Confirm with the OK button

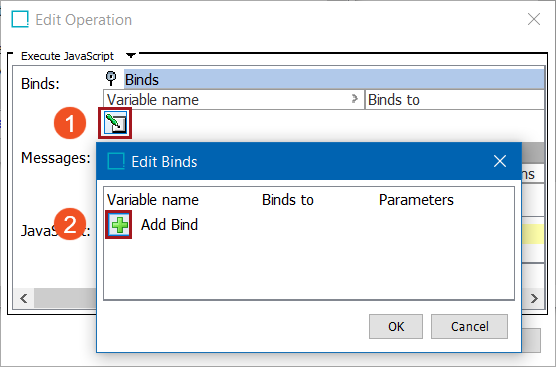(396, 327)
